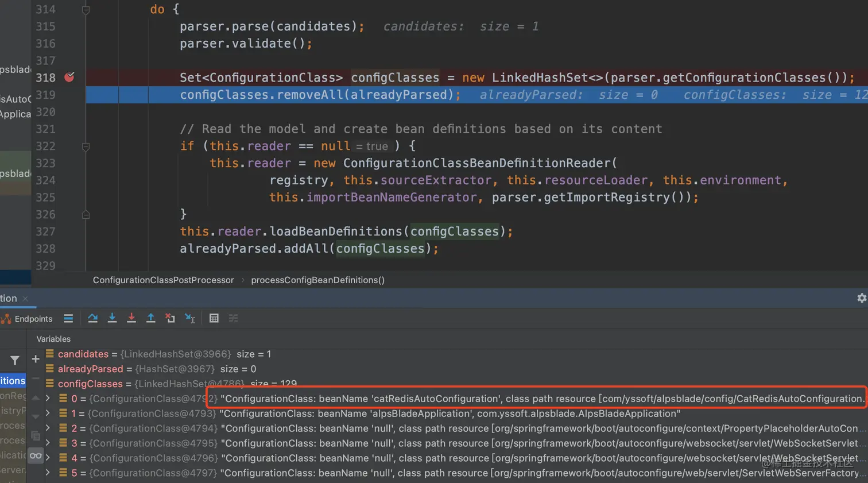Collapse the if-block fold at line 322
The height and width of the screenshot is (483, 868).
86,146
